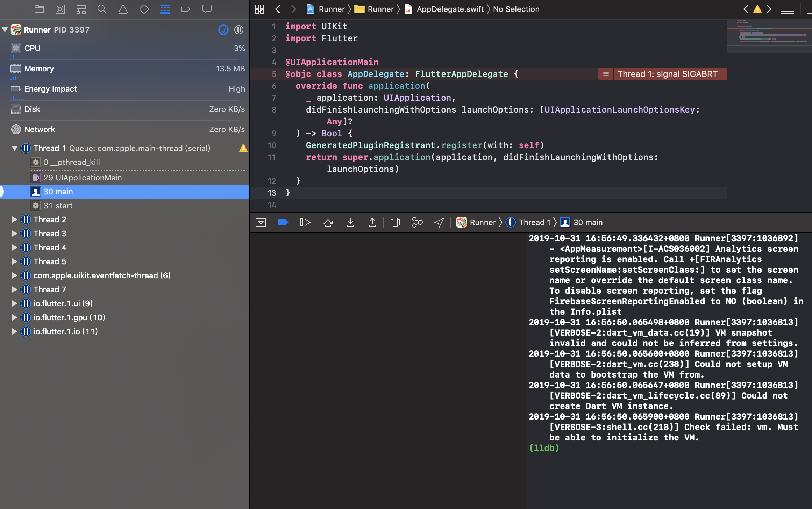Select the Debug navigator tab icon
Image resolution: width=812 pixels, height=509 pixels.
pyautogui.click(x=165, y=9)
